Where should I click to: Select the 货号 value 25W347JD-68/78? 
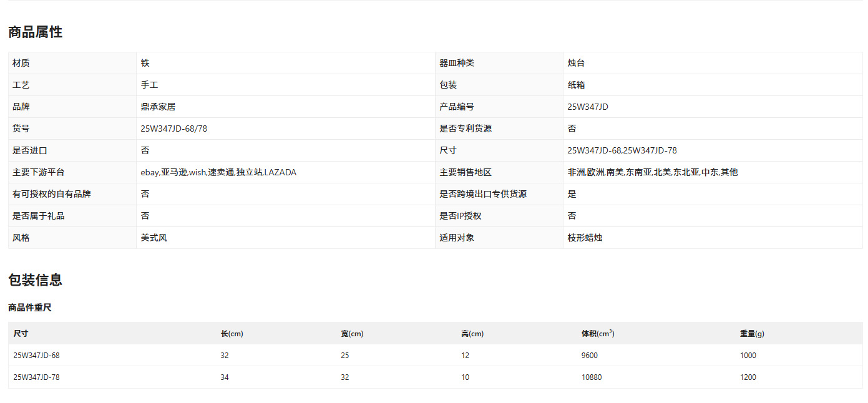coord(173,129)
